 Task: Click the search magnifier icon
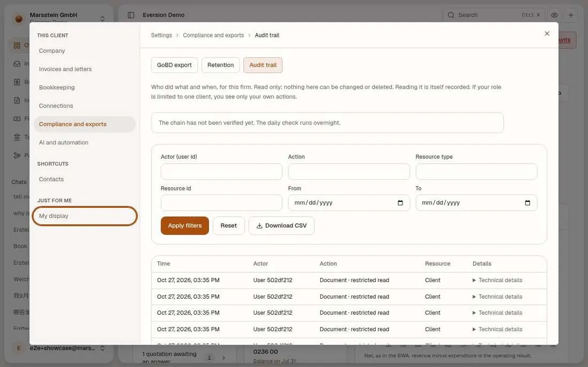pos(451,15)
